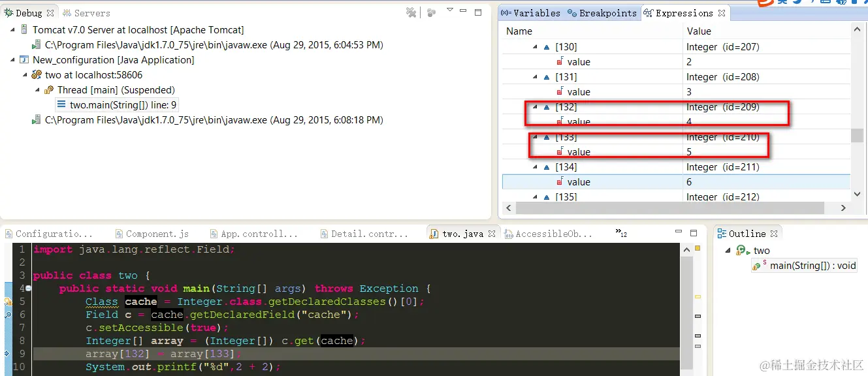
Task: Place cursor on the System.out.printf line
Action: click(183, 367)
